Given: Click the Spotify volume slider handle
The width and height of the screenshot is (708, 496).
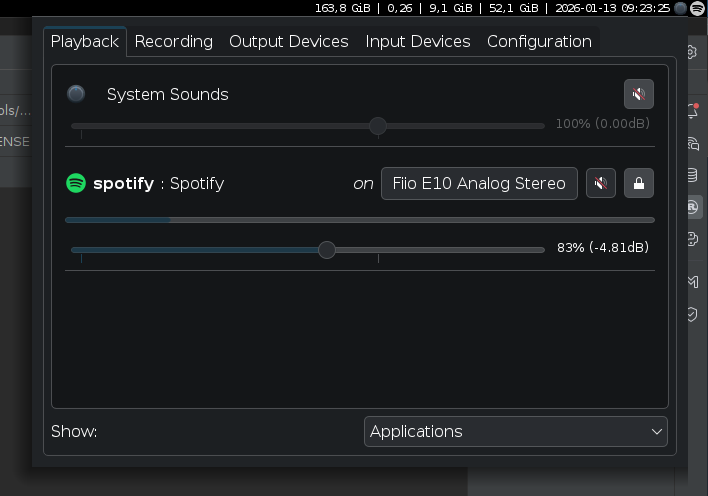Looking at the screenshot, I should coord(327,249).
